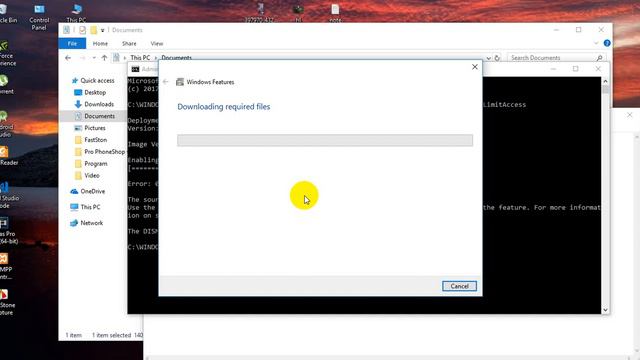Click the new folder quick-access icon
640x360 pixels.
tap(93, 30)
